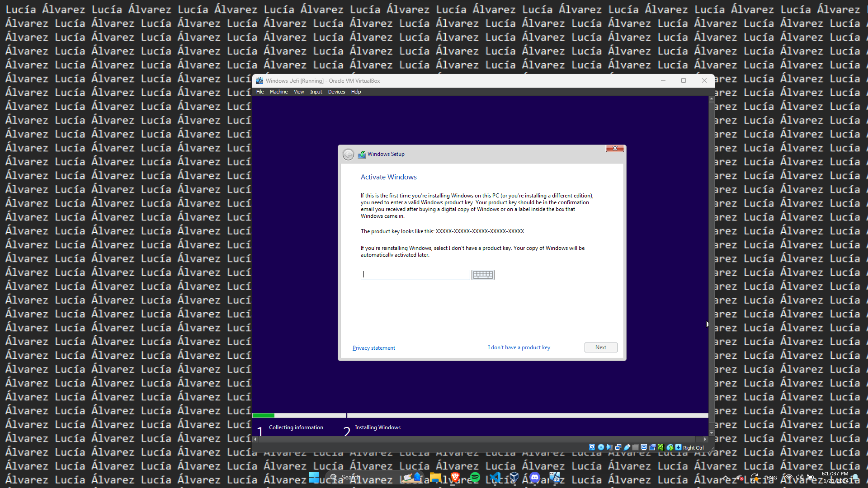This screenshot has height=488, width=868.
Task: Click the on-screen keyboard icon button
Action: (483, 275)
